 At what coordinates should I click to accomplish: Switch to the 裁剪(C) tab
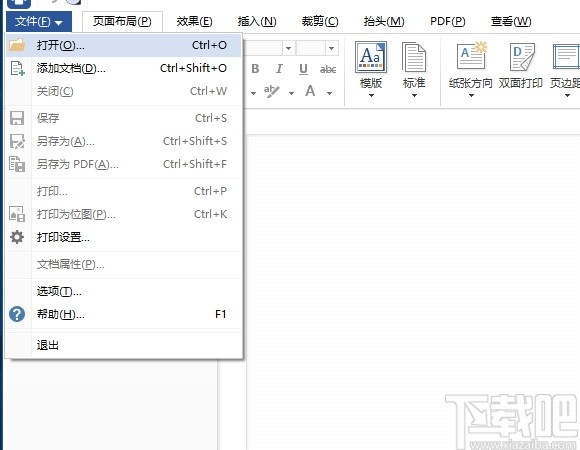[320, 22]
